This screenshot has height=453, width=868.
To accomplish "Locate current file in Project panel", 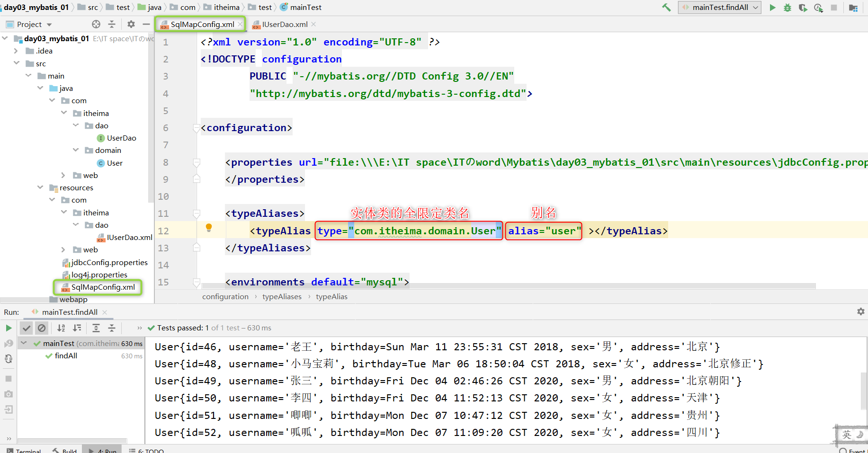I will [96, 24].
